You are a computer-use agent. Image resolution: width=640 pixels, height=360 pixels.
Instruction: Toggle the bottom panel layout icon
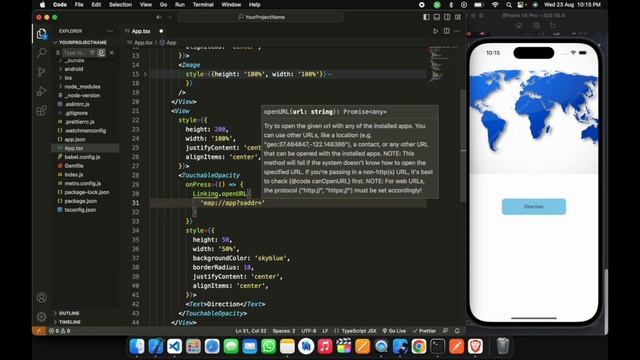[437, 17]
